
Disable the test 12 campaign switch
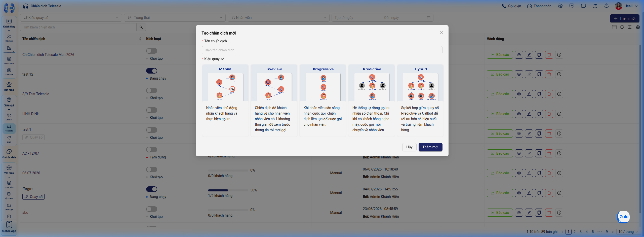click(x=152, y=71)
